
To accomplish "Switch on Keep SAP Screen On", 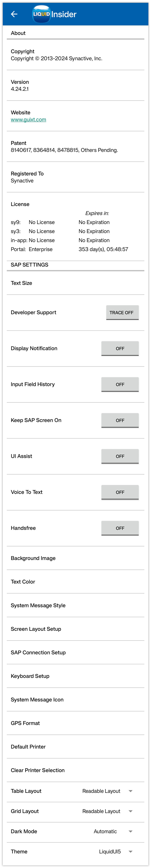I will 120,420.
